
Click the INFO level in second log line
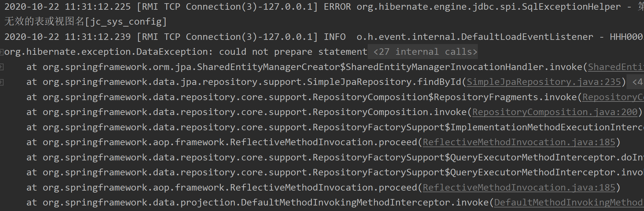pos(335,37)
